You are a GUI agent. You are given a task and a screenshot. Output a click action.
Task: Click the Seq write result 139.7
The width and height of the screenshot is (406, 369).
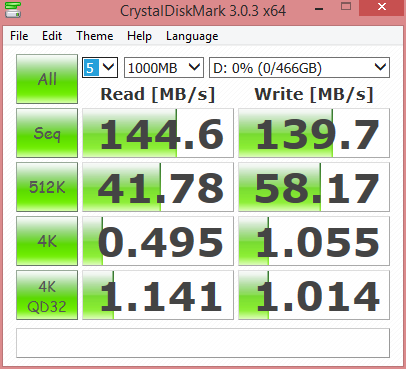[314, 133]
